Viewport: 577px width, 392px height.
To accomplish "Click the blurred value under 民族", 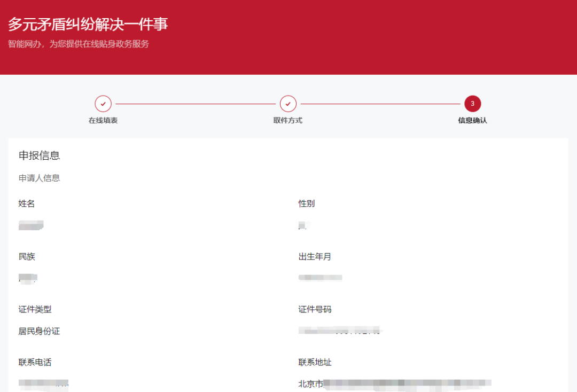I will 28,278.
